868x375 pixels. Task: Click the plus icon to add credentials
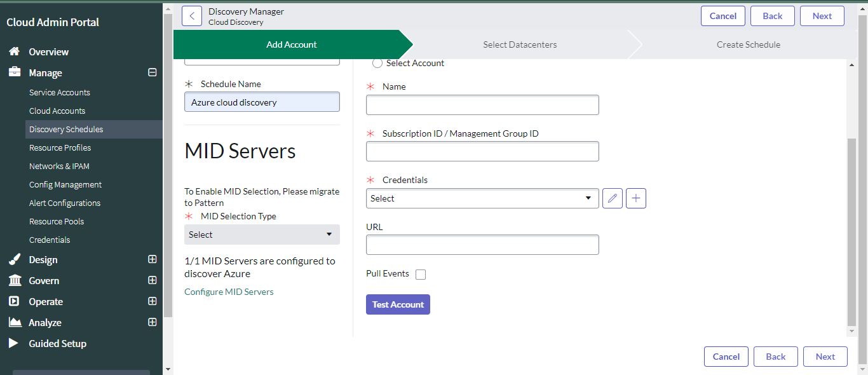[x=636, y=198]
